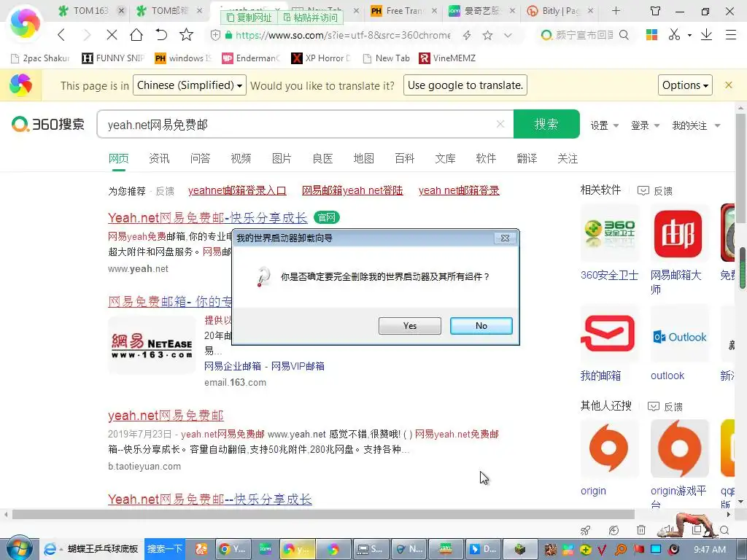
Task: Click No in the uninstall dialog
Action: click(x=481, y=326)
